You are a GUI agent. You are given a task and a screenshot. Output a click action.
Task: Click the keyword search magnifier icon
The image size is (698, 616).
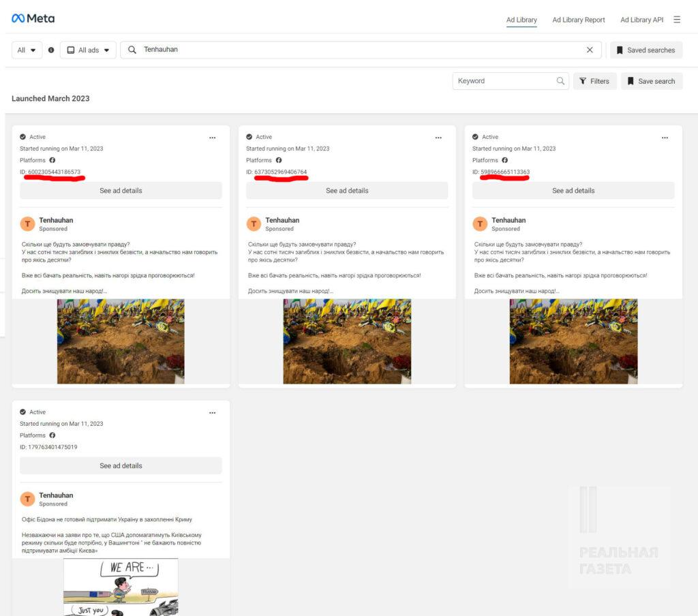click(x=560, y=81)
